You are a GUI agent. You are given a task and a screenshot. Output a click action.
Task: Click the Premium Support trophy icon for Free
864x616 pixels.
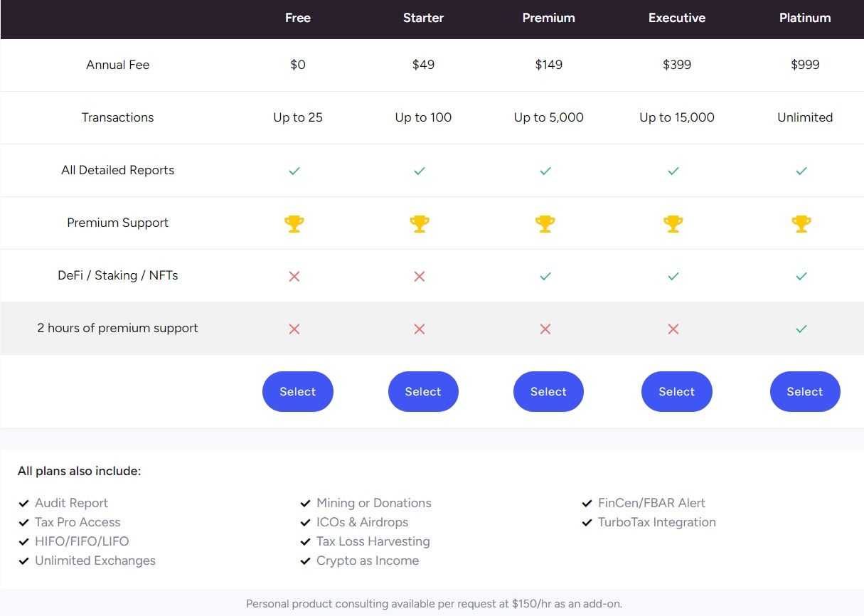point(294,224)
